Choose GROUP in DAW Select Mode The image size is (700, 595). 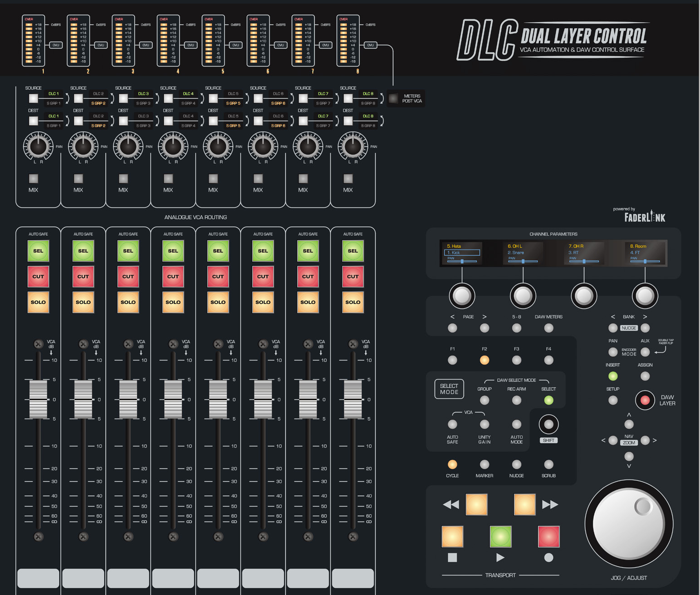(485, 400)
